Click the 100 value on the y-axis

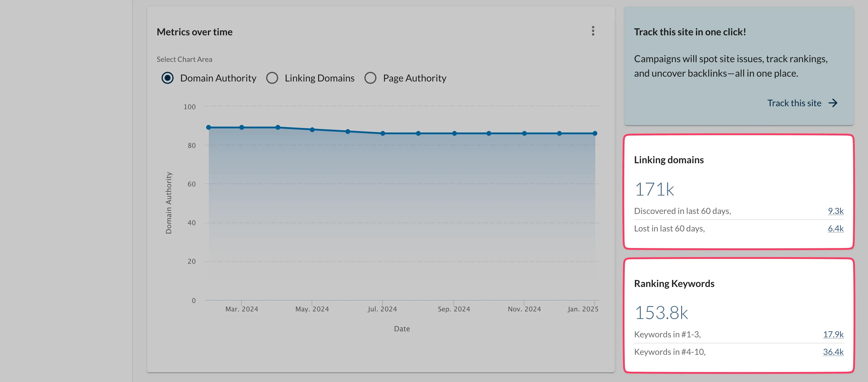(189, 107)
